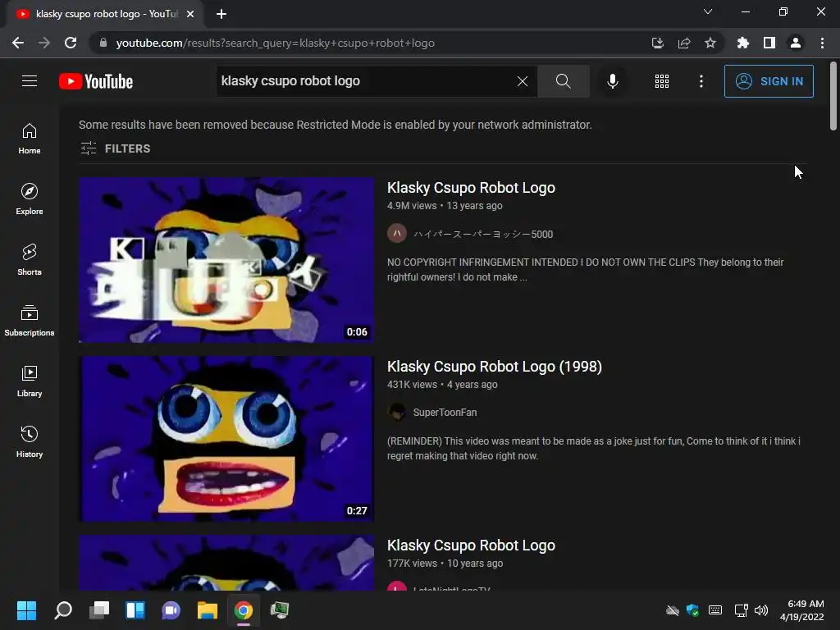Open the taskbar Chat icon
This screenshot has width=840, height=630.
[x=171, y=610]
